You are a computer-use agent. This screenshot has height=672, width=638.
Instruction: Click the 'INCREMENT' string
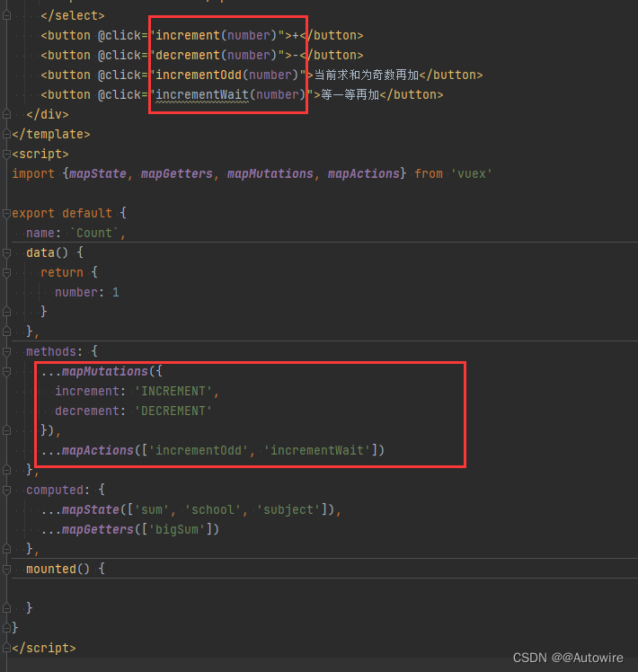[x=173, y=392]
